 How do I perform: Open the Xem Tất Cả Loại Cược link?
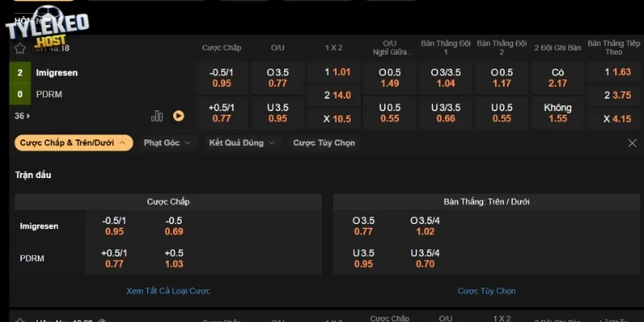pyautogui.click(x=168, y=291)
